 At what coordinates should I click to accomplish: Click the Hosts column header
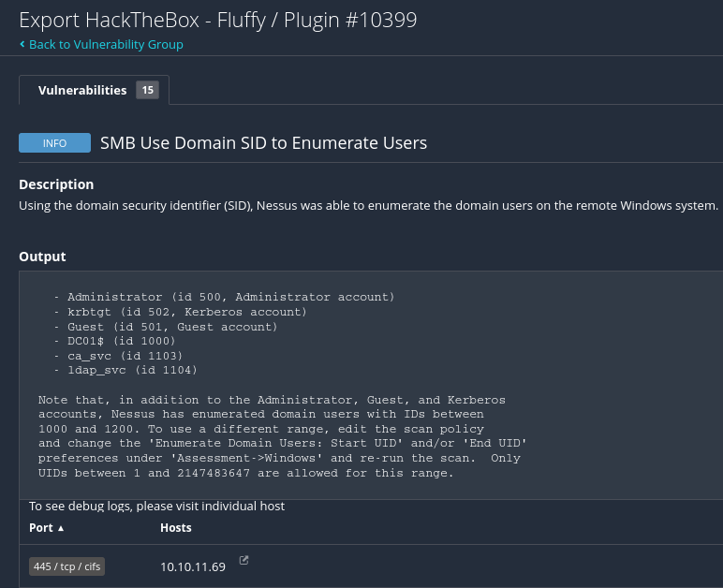pyautogui.click(x=176, y=528)
